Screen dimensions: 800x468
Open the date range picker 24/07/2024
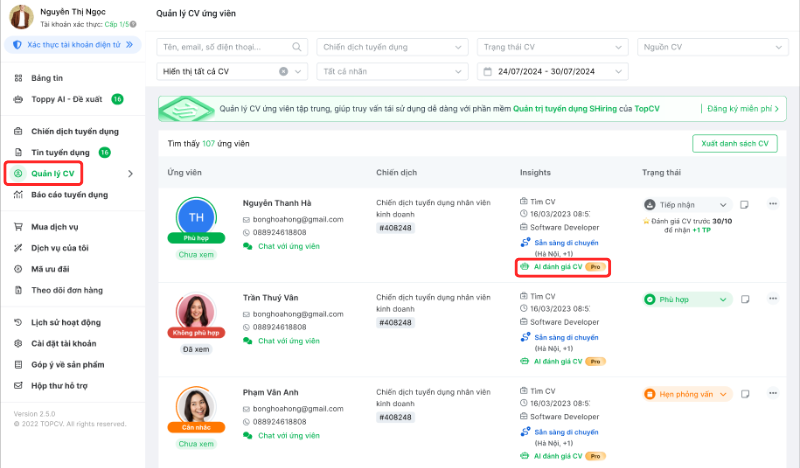coord(553,71)
